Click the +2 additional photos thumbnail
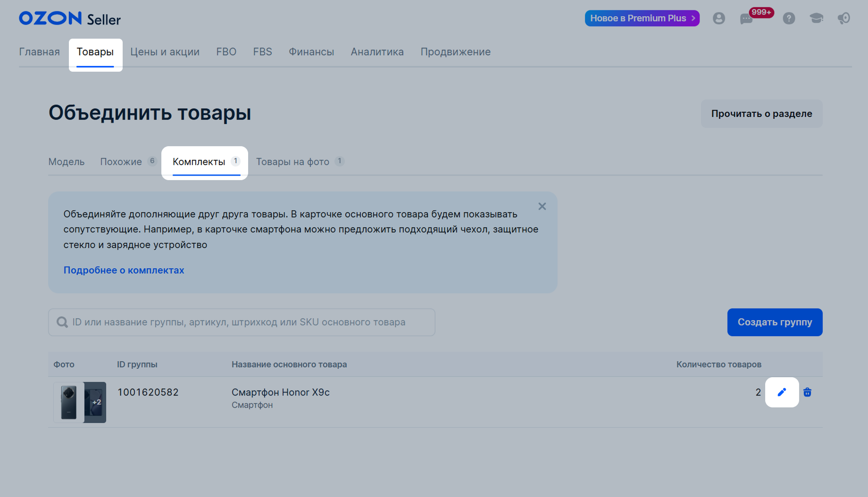Viewport: 868px width, 497px height. (x=95, y=402)
